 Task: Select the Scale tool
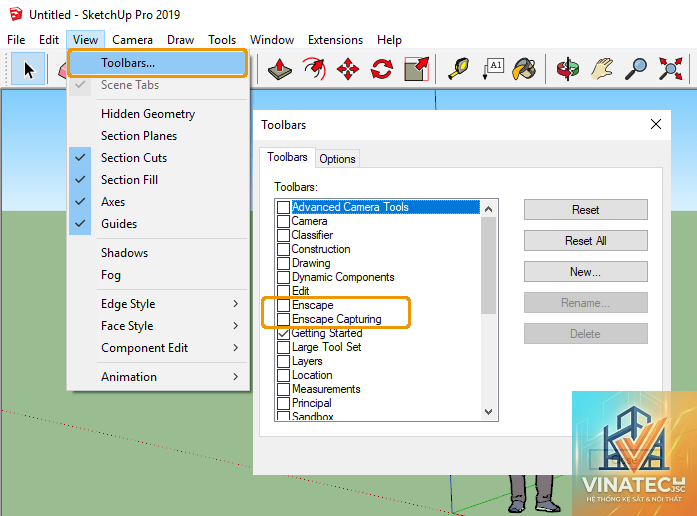[x=417, y=69]
